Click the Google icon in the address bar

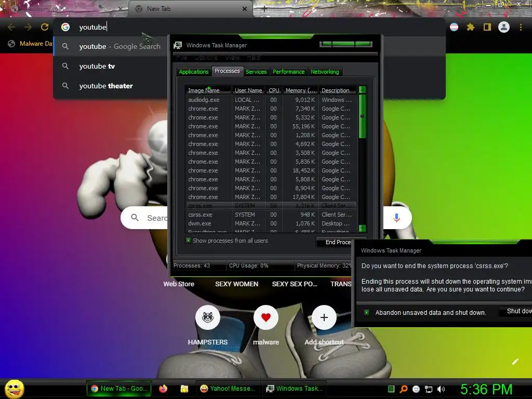click(x=65, y=27)
